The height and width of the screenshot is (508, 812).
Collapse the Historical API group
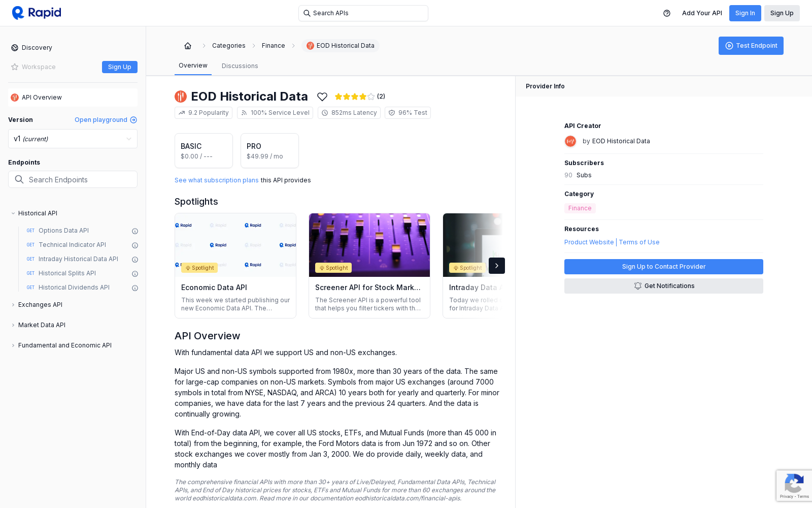point(13,213)
